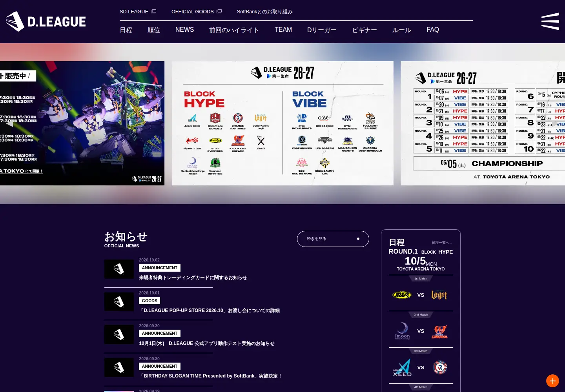Click the '3rd Match' label
This screenshot has height=392, width=565.
(x=421, y=351)
